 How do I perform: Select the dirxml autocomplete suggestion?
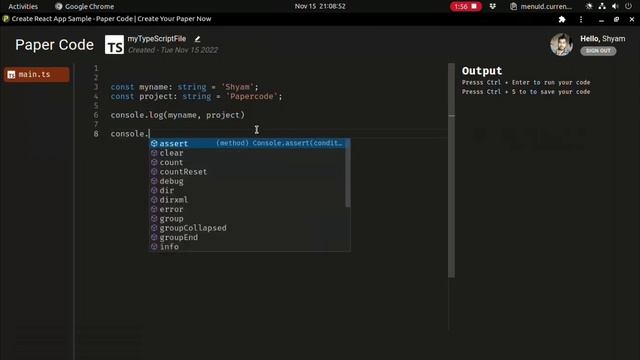pos(247,200)
